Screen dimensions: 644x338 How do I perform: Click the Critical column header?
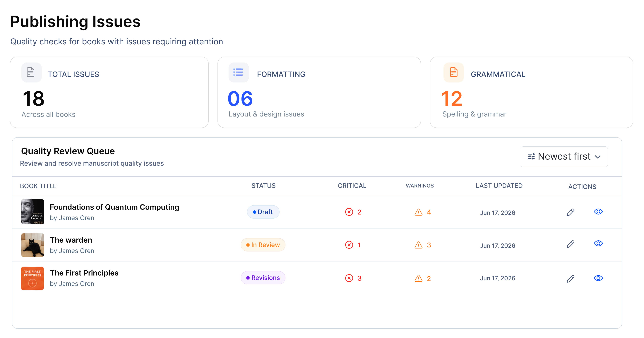(352, 185)
